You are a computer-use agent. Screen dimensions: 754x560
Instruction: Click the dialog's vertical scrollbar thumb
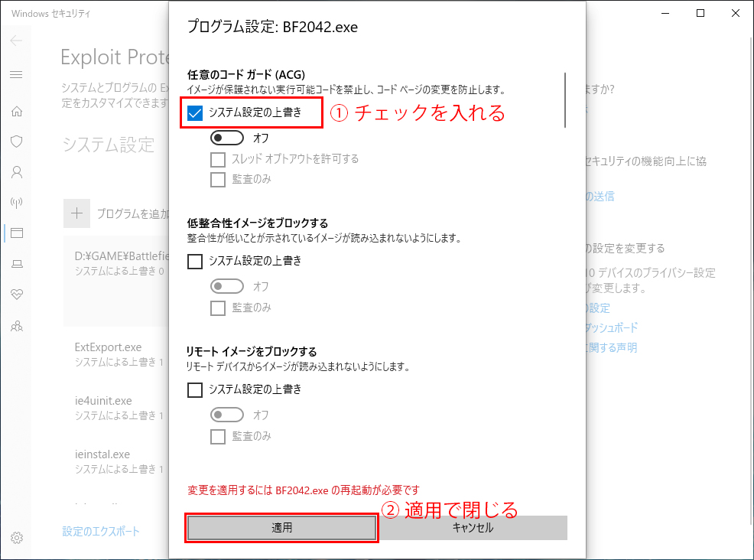[x=565, y=100]
